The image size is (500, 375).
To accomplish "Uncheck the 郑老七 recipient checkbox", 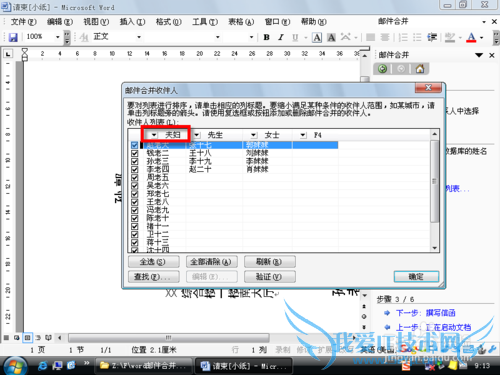I will coord(135,194).
